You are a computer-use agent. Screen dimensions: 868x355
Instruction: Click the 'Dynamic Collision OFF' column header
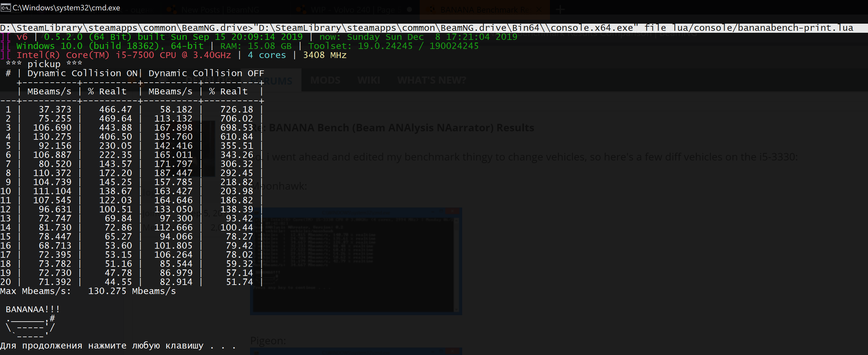(206, 73)
